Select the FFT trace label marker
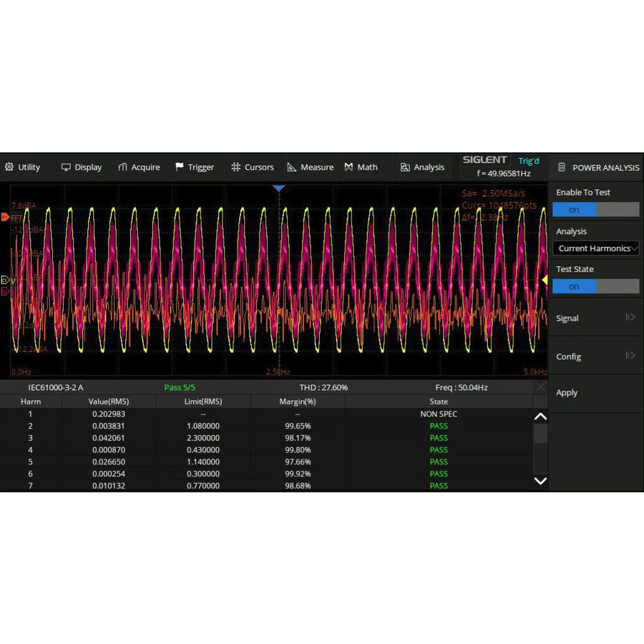This screenshot has height=644, width=644. [6, 217]
